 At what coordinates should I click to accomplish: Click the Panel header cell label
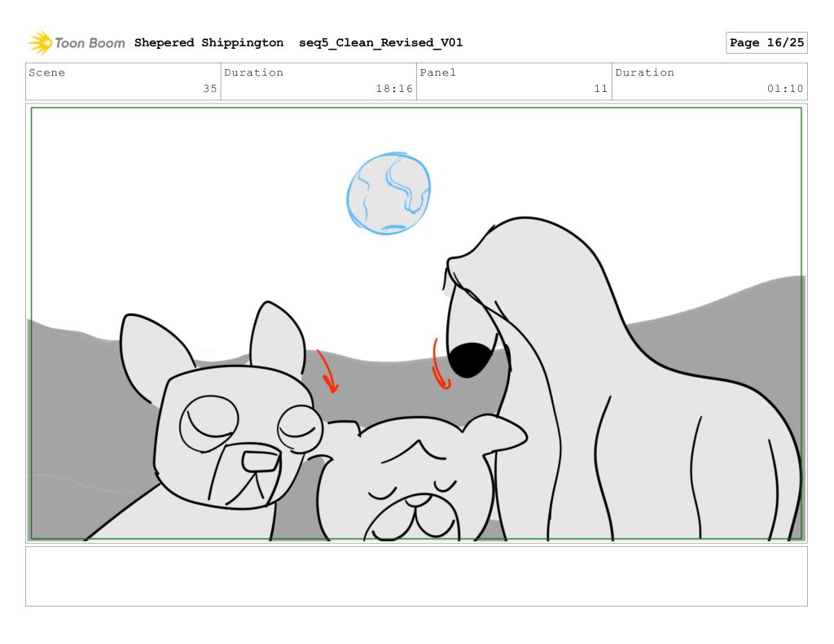coord(438,72)
